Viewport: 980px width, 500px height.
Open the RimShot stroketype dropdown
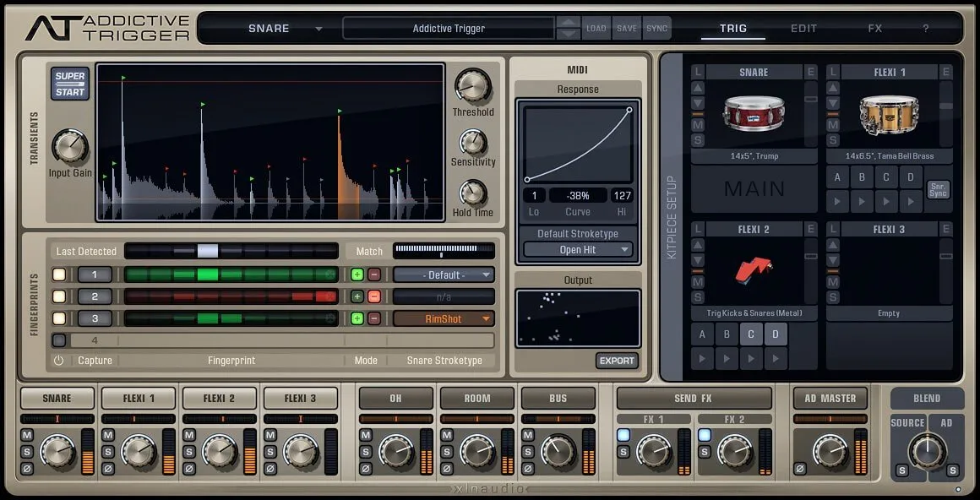[443, 318]
